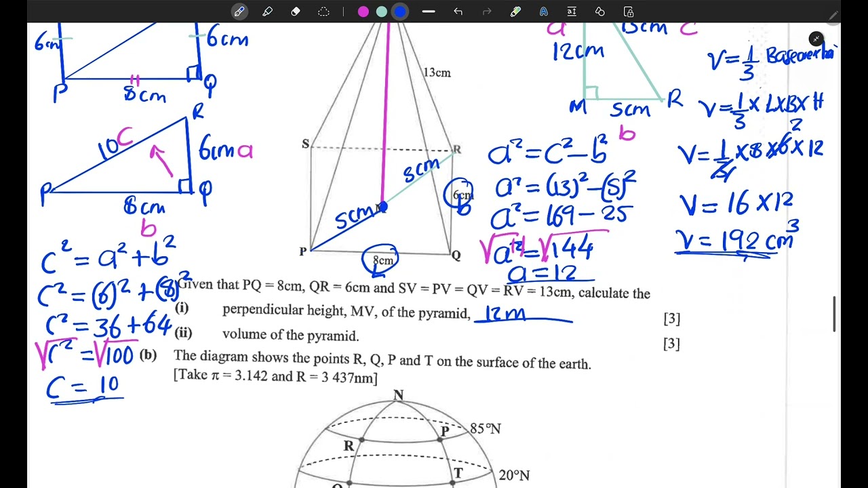This screenshot has width=868, height=488.
Task: Click the '(b)' question label
Action: tap(148, 355)
